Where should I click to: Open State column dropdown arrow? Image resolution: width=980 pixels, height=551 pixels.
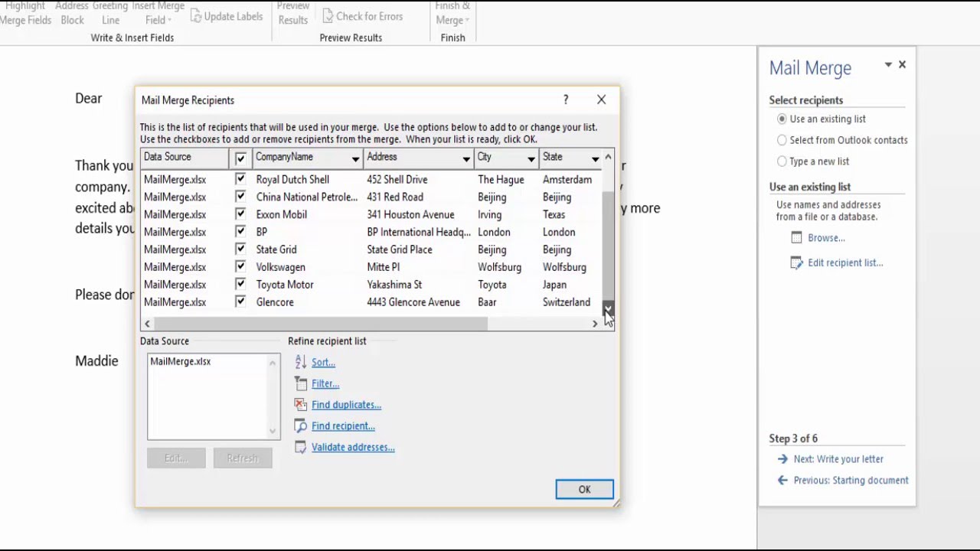coord(595,158)
